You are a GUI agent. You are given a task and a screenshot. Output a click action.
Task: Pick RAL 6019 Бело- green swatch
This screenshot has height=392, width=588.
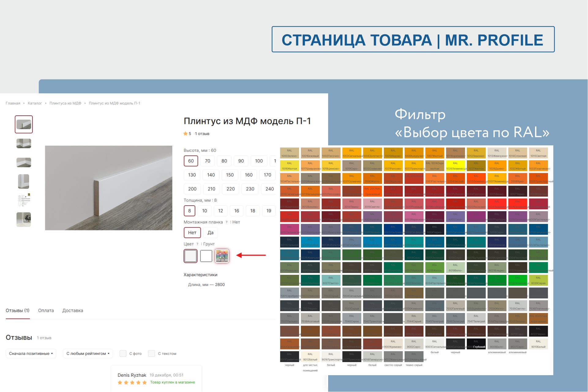(x=455, y=268)
